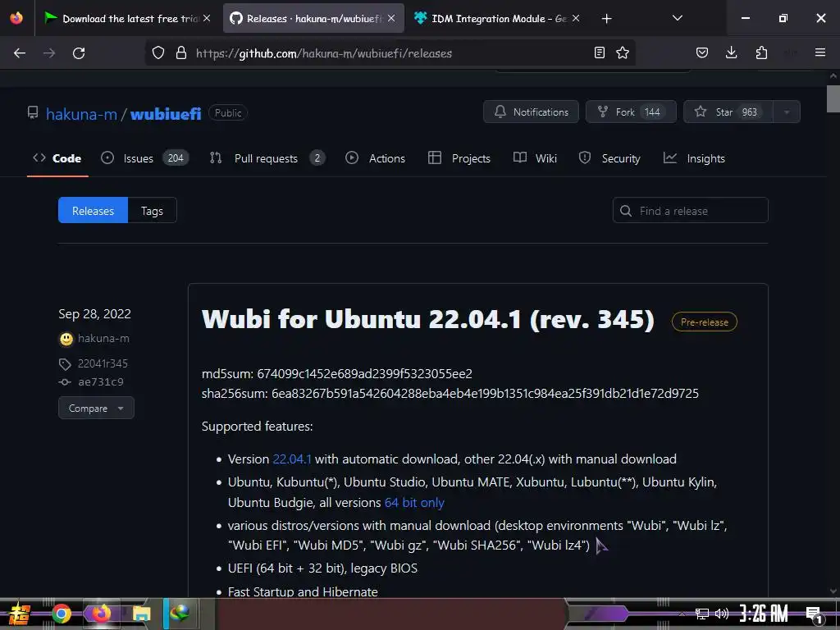Open the hakuna-m owner link
Viewport: 840px width, 630px height.
click(81, 113)
